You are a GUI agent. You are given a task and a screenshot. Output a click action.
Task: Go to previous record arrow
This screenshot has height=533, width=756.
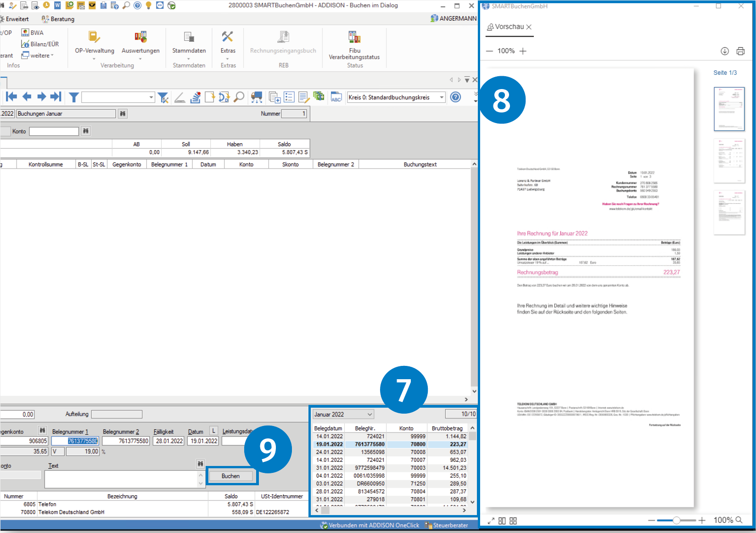[27, 97]
